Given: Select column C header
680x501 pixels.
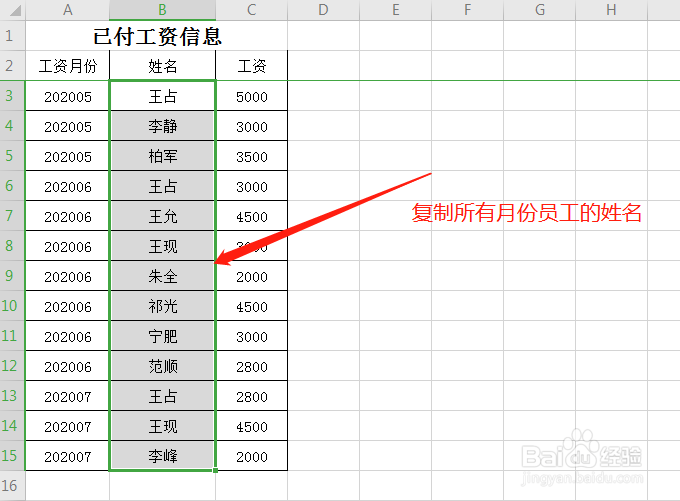Looking at the screenshot, I should (252, 10).
